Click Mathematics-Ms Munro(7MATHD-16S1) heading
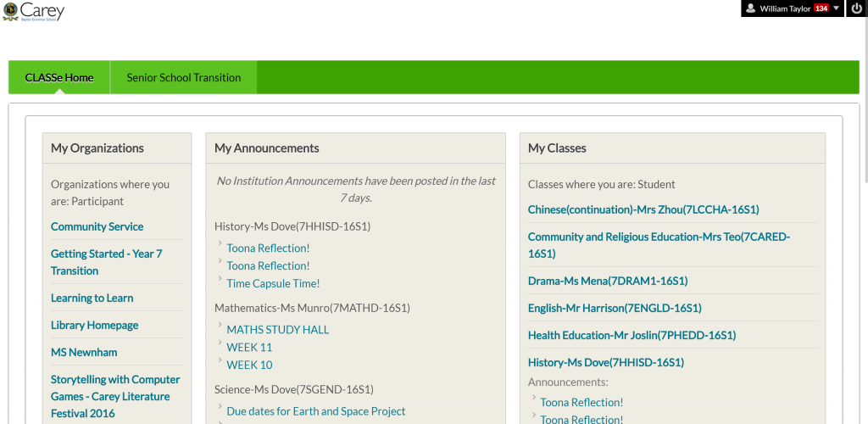868x424 pixels. tap(312, 308)
